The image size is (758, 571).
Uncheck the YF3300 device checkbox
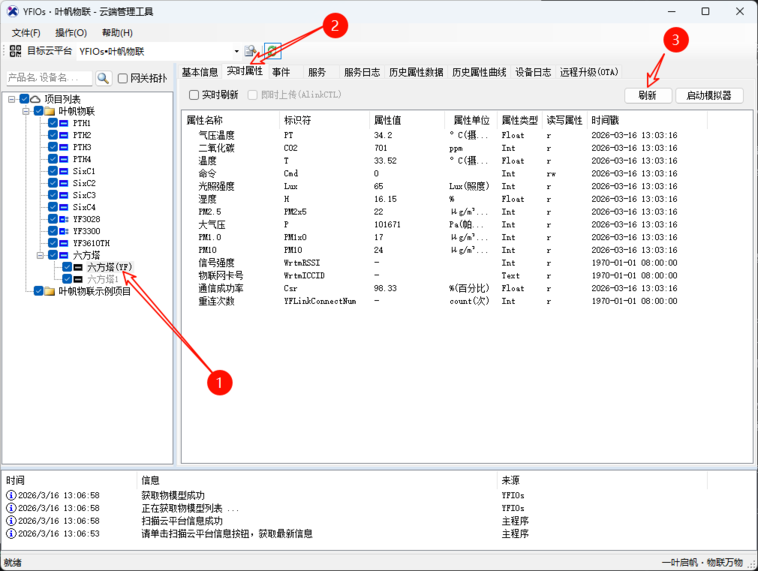tap(53, 231)
